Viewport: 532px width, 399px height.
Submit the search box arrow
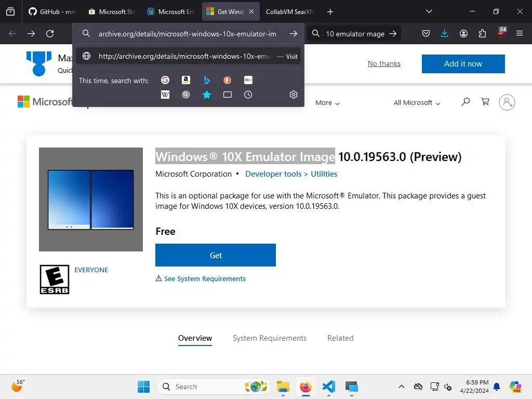(x=393, y=34)
